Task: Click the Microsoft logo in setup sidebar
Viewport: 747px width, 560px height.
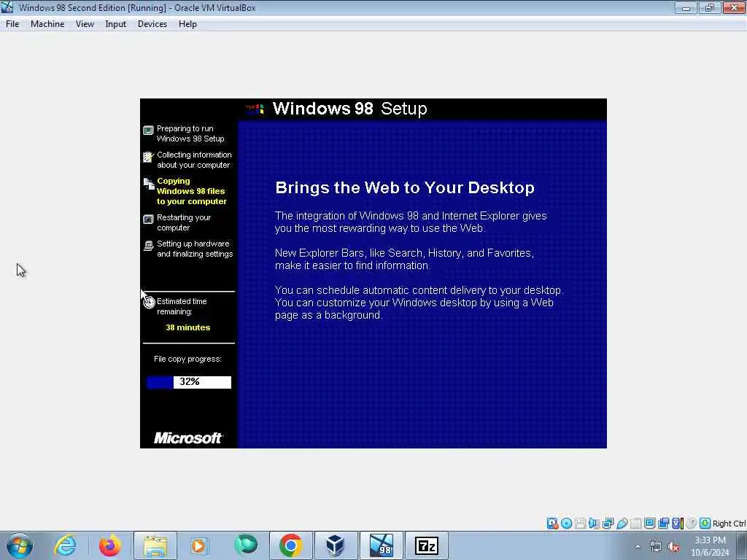Action: pyautogui.click(x=187, y=437)
